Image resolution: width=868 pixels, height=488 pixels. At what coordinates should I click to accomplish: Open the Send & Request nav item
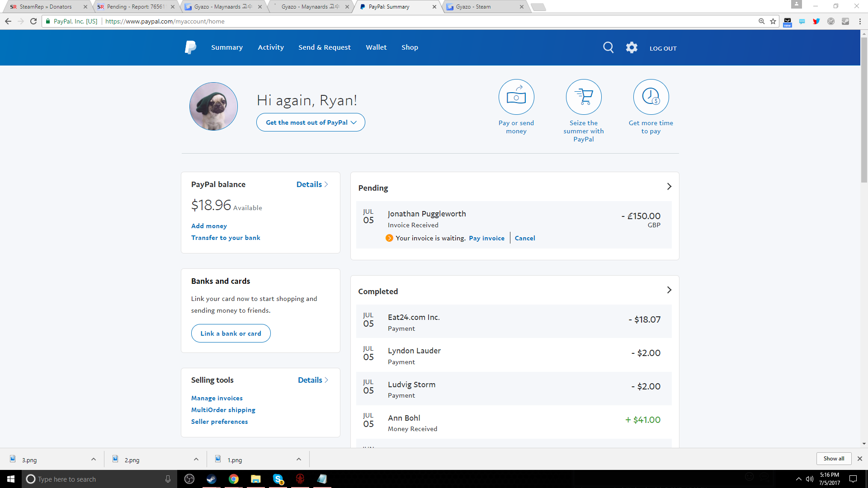[x=325, y=47]
